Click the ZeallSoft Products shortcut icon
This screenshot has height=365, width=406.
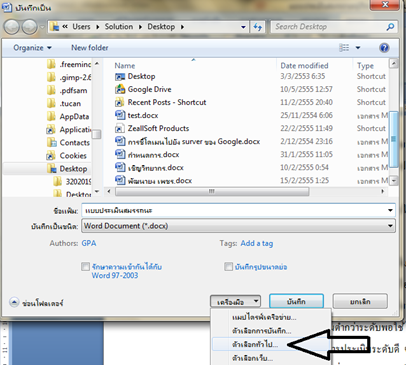coord(120,128)
